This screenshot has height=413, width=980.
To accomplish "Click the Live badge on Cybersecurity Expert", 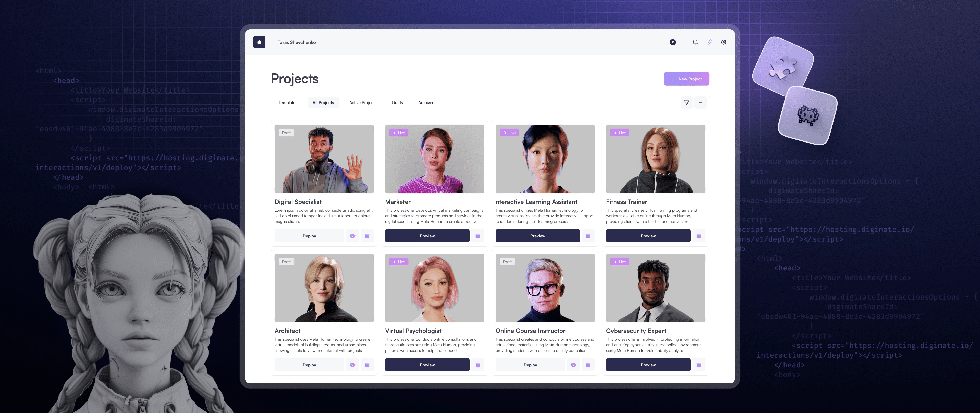I will point(620,262).
